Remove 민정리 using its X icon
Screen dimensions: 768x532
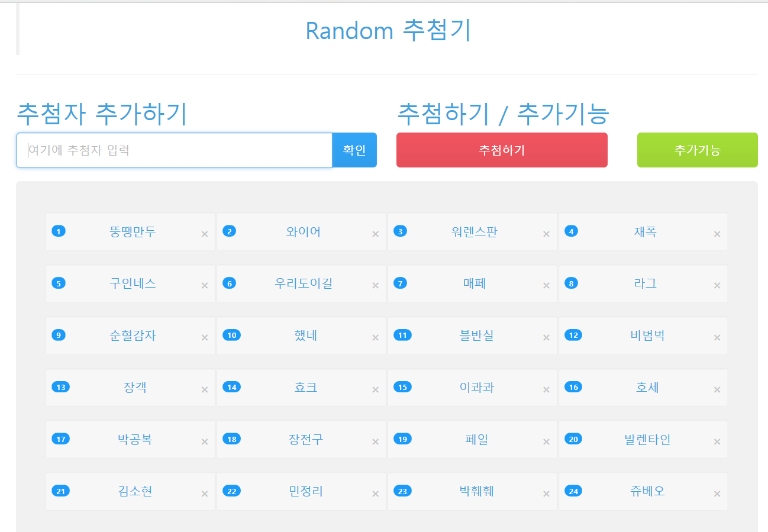(375, 494)
